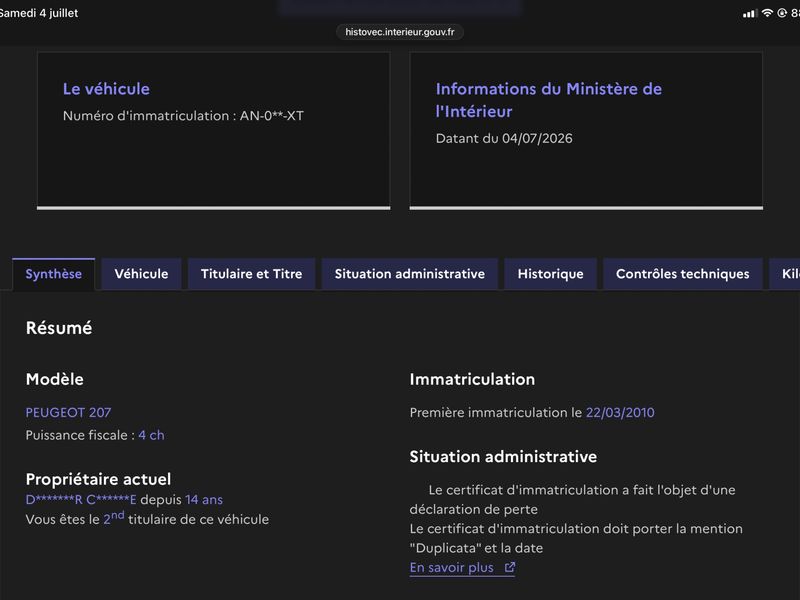Click the Propriétaire actuel heading
This screenshot has height=600, width=800.
pos(98,479)
